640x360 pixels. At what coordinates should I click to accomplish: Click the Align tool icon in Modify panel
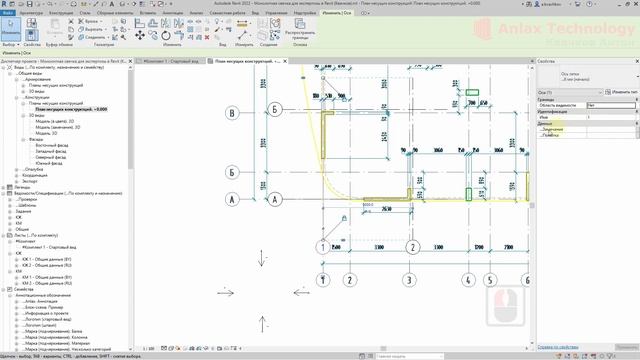[x=140, y=23]
